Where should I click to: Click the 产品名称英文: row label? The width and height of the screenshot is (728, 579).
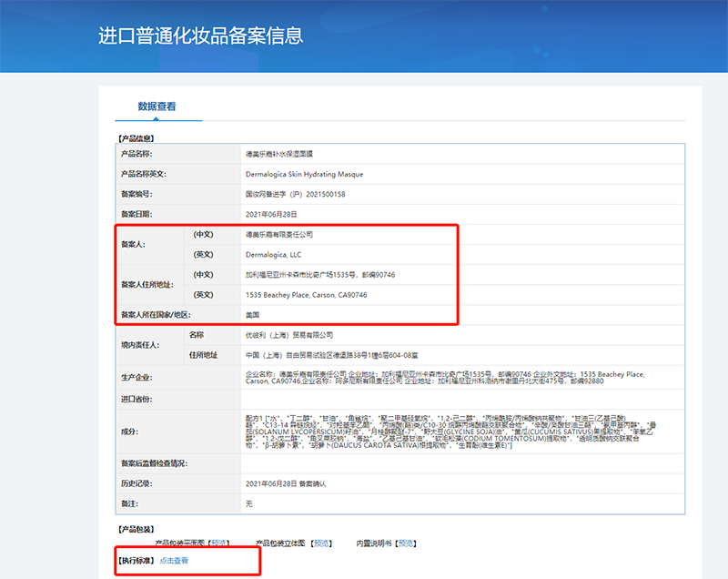144,174
